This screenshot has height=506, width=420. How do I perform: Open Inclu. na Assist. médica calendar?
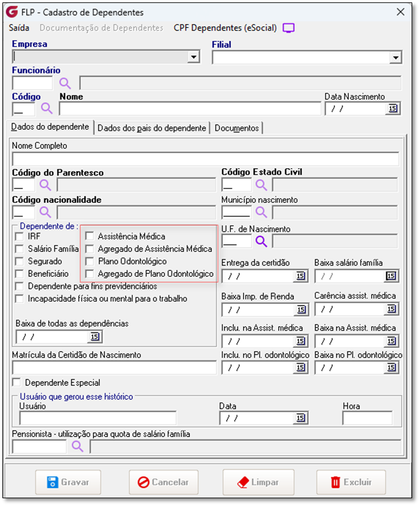point(300,341)
